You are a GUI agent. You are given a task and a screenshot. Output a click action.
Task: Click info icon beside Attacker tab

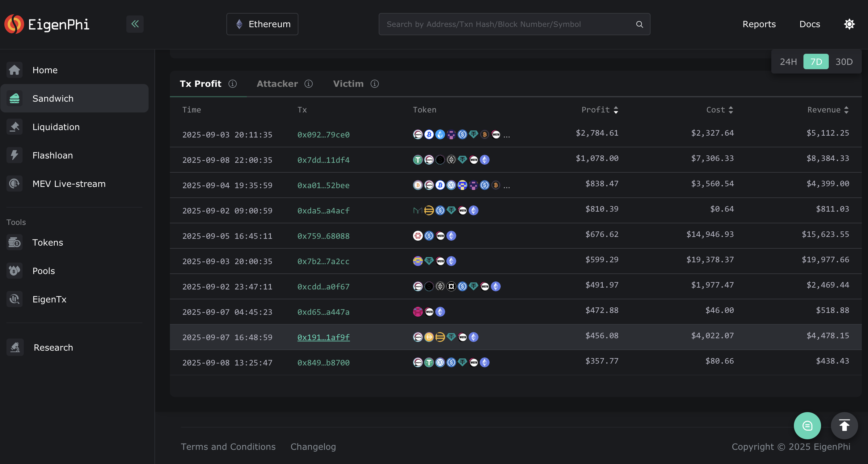[309, 84]
